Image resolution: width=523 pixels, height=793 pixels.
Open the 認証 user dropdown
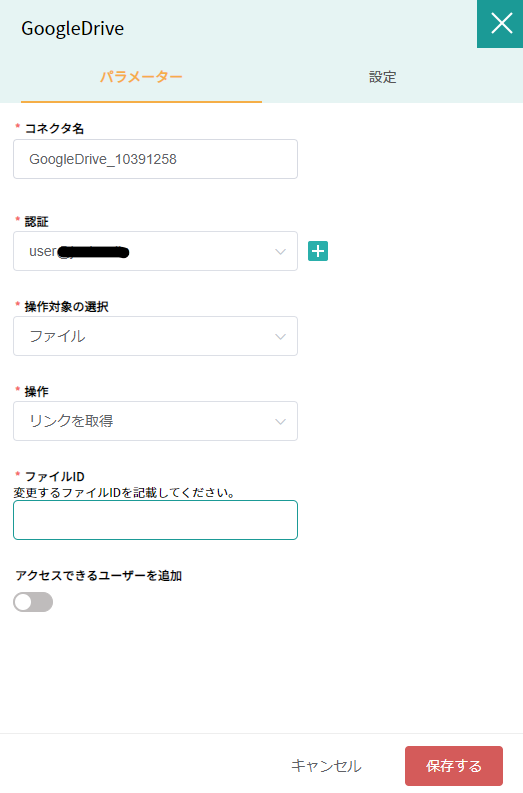(155, 251)
